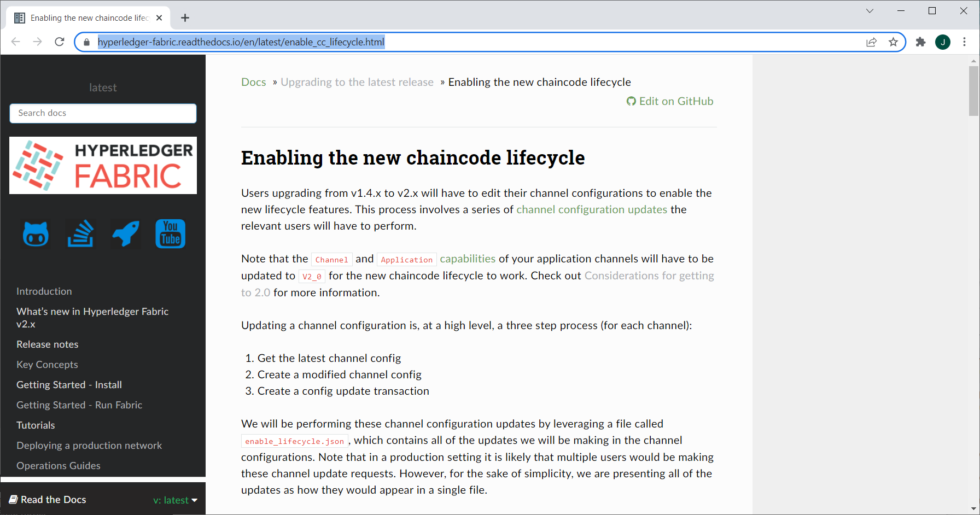Click the enable_lifecycle.json code text
The image size is (980, 515).
point(295,441)
